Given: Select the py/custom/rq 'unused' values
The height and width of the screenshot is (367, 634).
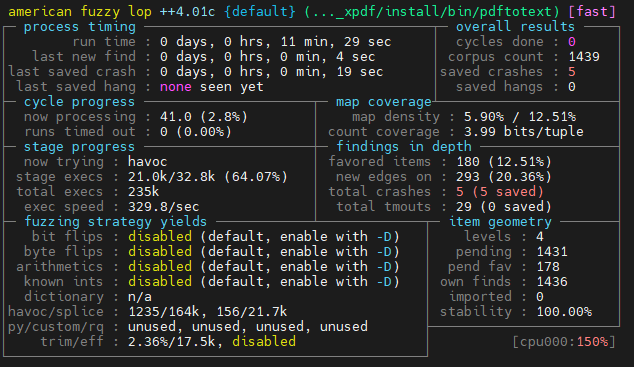Looking at the screenshot, I should pyautogui.click(x=248, y=327).
